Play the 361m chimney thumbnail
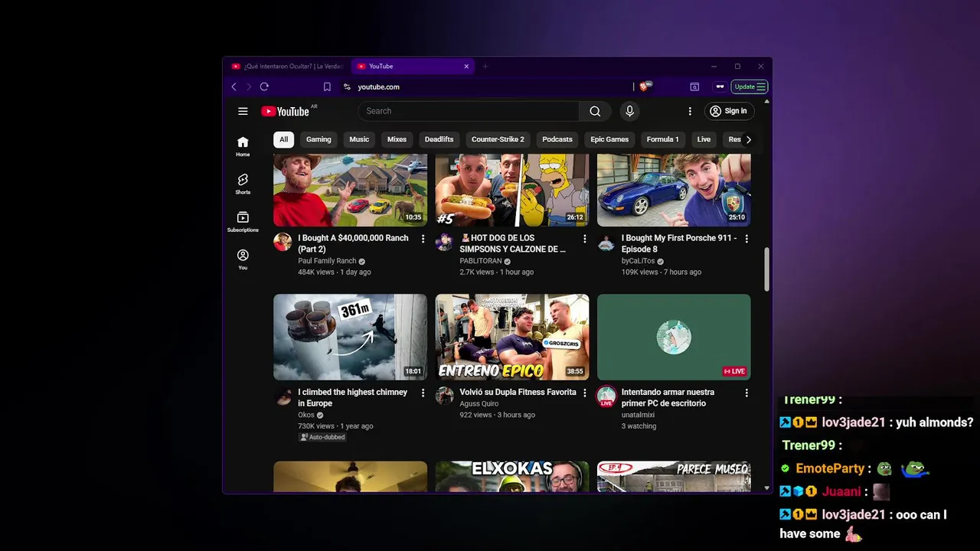 click(350, 337)
